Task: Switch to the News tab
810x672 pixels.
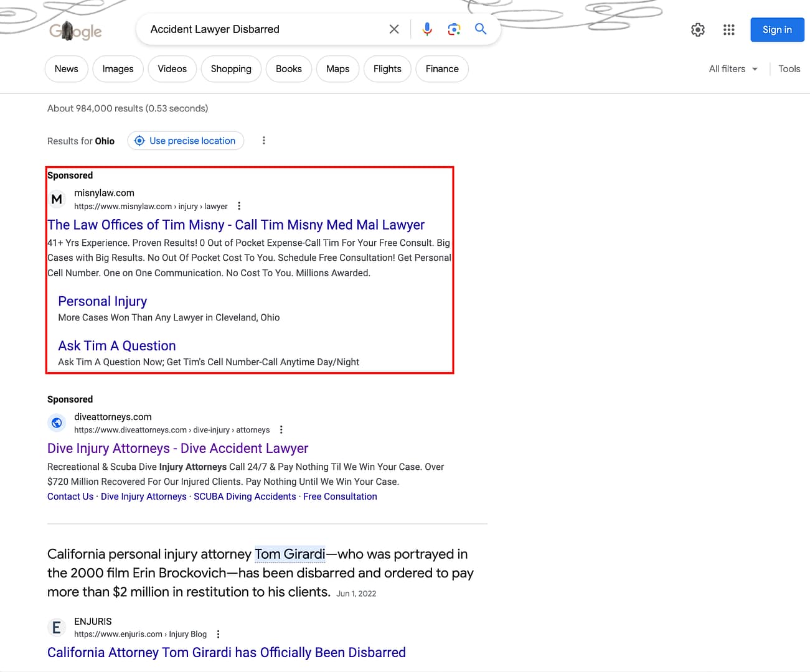Action: coord(67,69)
